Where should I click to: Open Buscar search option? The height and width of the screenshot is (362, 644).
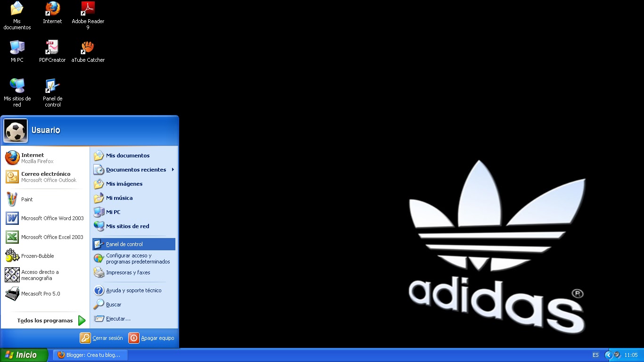coord(134,304)
